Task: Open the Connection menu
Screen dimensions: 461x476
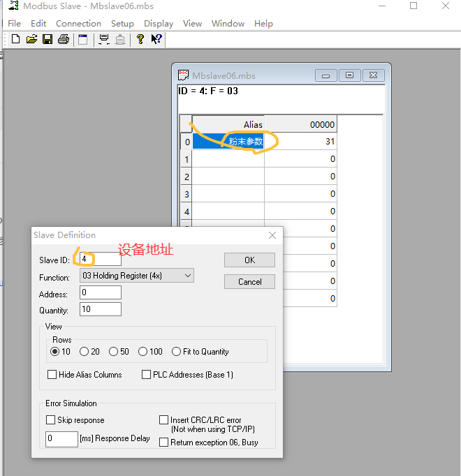Action: [x=78, y=23]
